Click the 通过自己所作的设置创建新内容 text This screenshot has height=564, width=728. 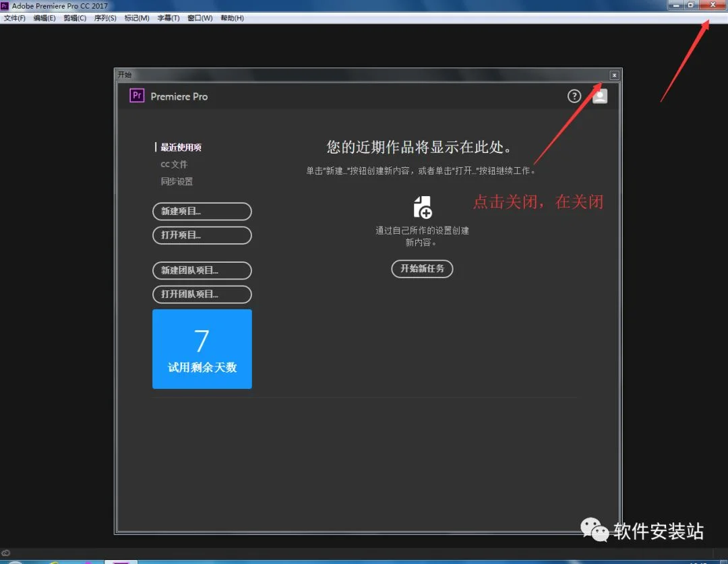point(422,237)
